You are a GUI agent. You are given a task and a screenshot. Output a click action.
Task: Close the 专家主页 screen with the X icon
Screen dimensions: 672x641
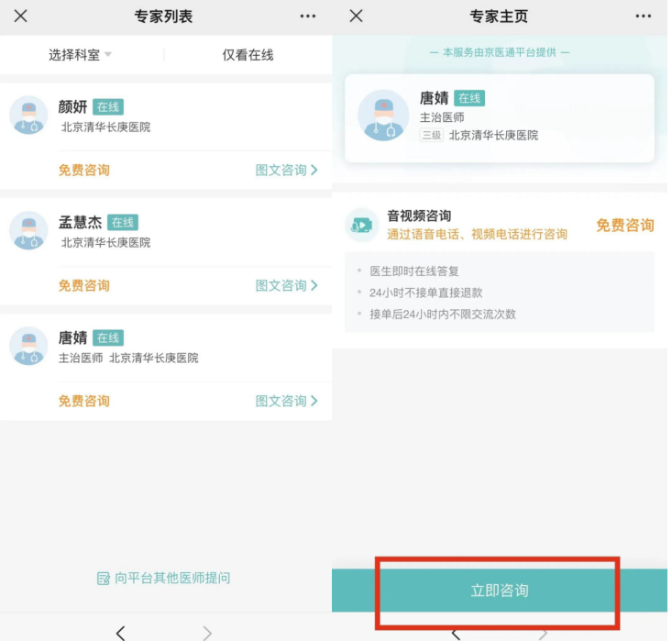click(x=357, y=17)
